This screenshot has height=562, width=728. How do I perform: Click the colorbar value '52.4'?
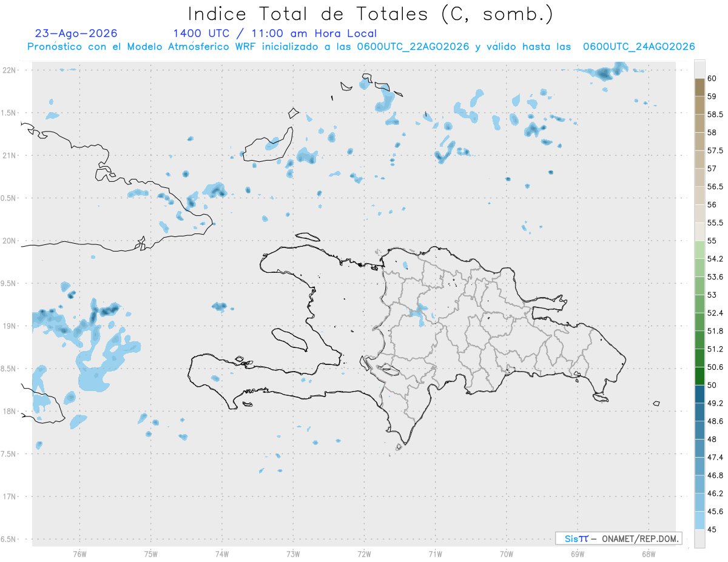715,313
